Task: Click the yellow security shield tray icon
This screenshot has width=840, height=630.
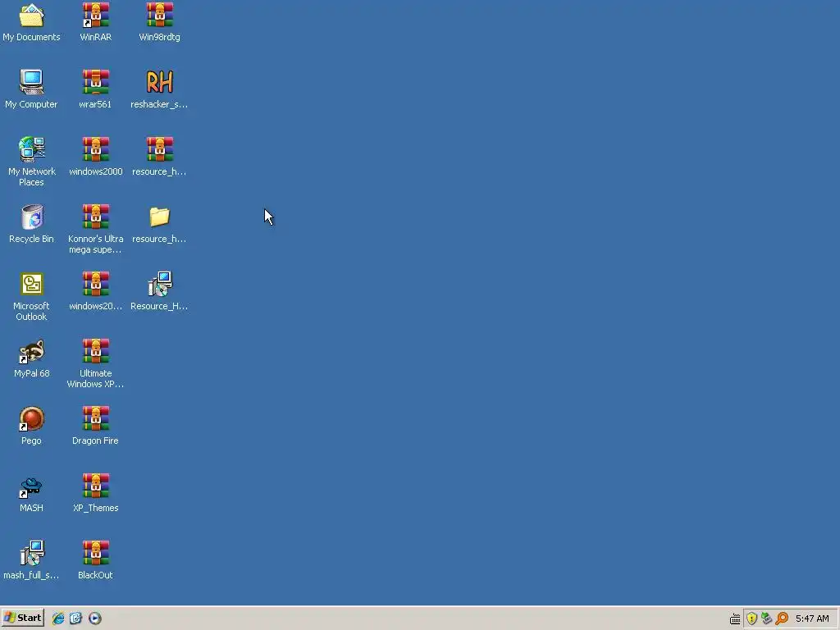Action: [751, 619]
